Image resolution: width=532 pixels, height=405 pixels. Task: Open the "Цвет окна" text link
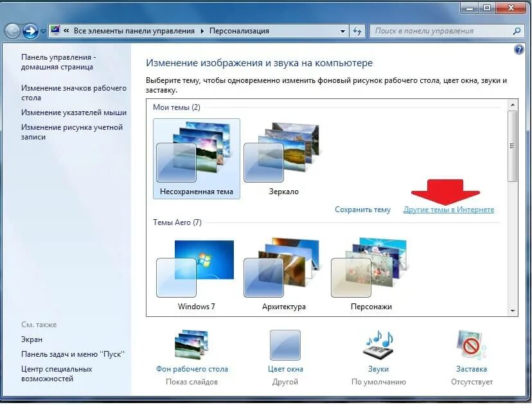[285, 368]
